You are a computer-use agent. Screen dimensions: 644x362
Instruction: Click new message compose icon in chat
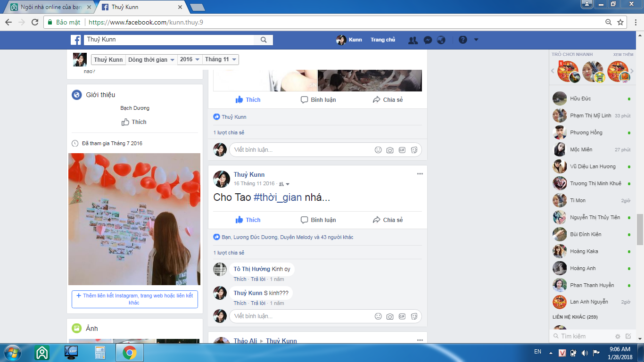[x=628, y=337]
